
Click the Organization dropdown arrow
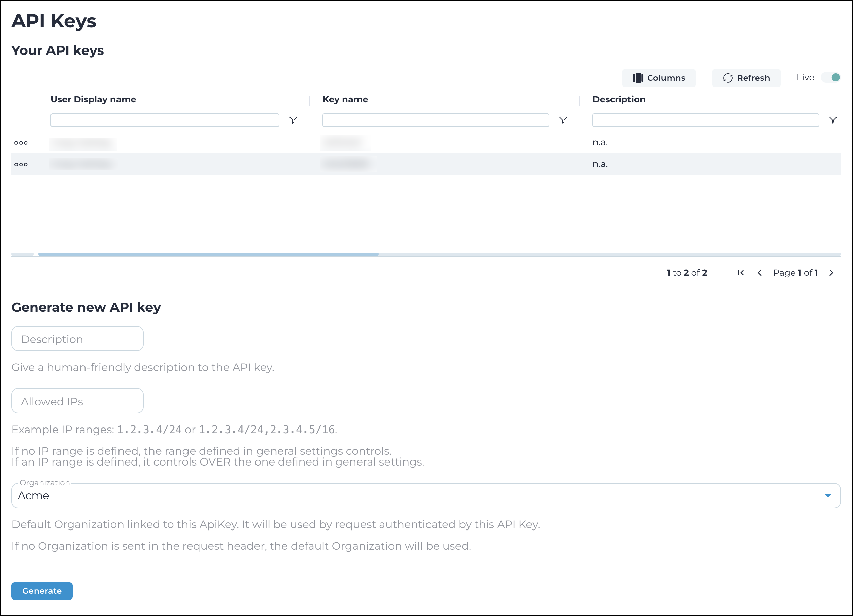pyautogui.click(x=828, y=495)
